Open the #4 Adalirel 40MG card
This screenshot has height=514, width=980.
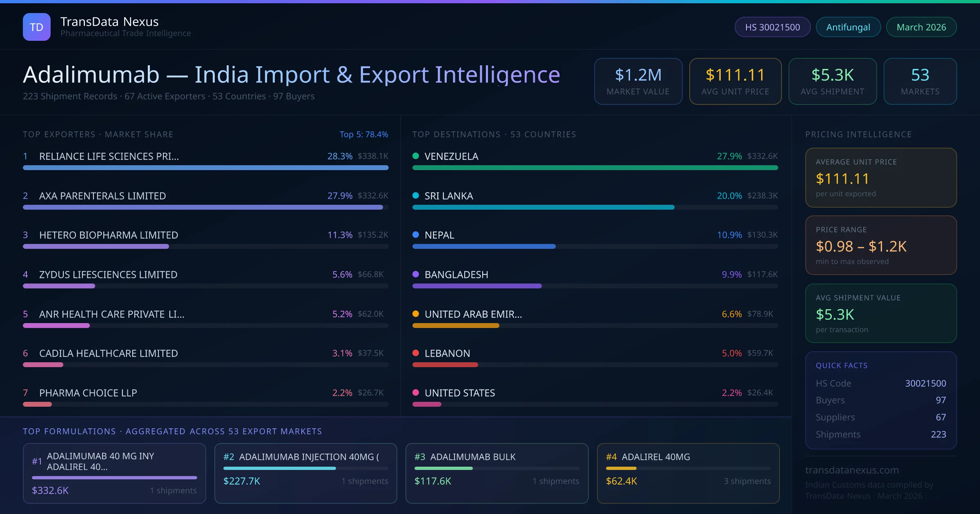[688, 473]
